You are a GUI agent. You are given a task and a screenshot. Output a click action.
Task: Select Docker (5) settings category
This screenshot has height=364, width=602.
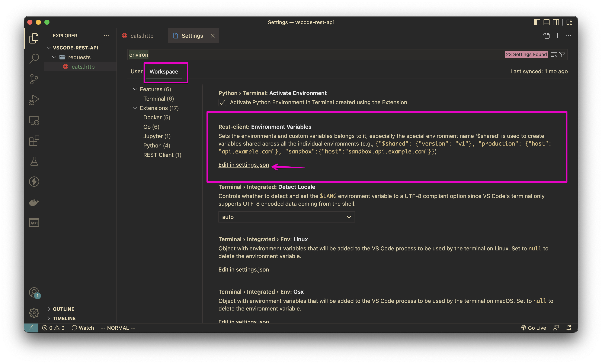(157, 117)
